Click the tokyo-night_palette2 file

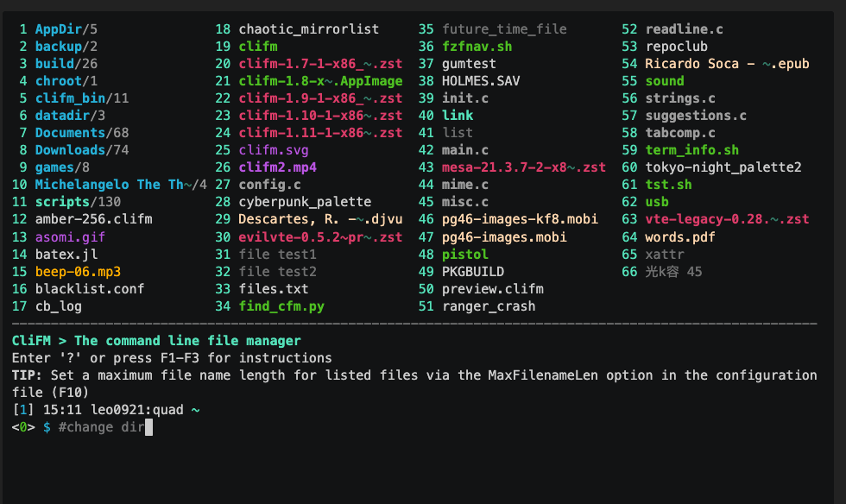(723, 167)
